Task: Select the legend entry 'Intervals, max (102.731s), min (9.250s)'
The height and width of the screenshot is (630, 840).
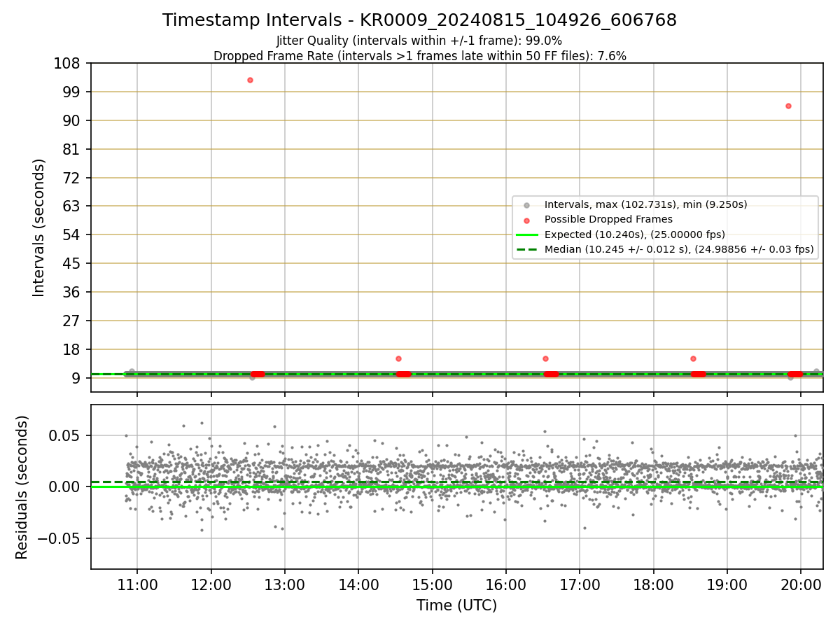Action: [645, 204]
